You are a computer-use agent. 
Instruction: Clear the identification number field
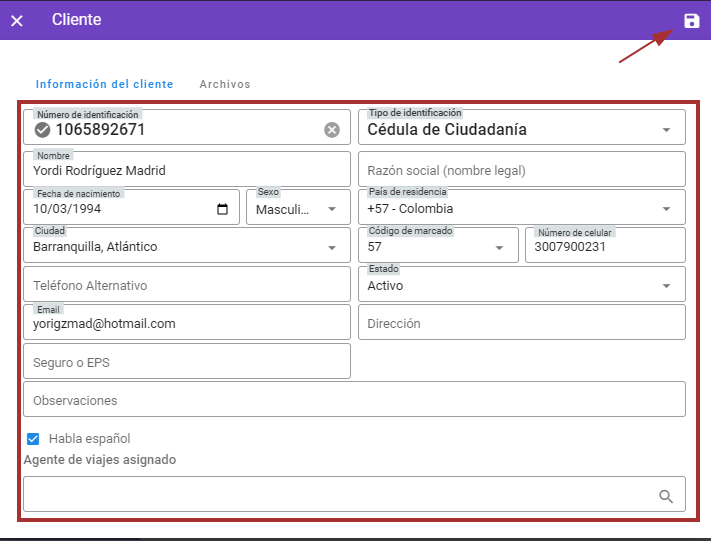click(x=332, y=130)
